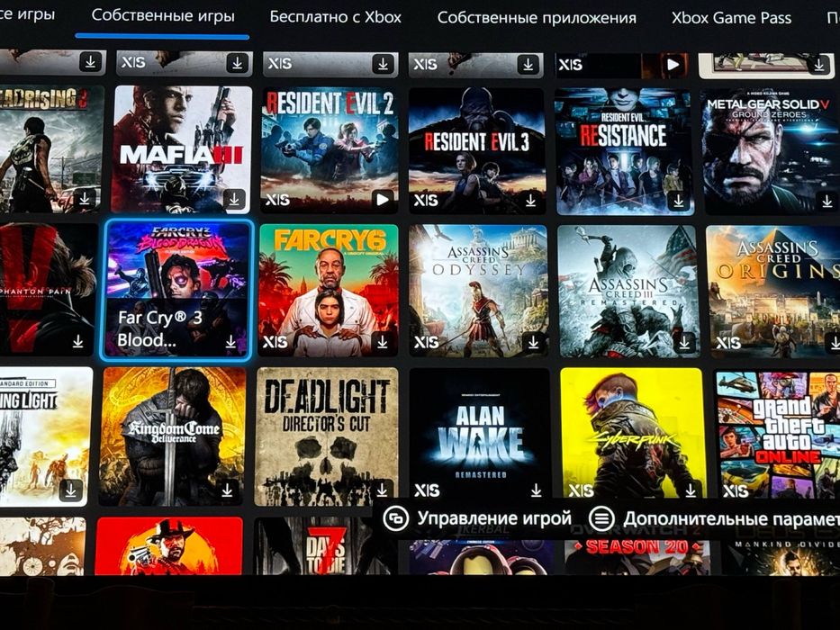Click download icon on Dead Rising tile
Viewport: 840px width, 630px height.
tap(85, 199)
